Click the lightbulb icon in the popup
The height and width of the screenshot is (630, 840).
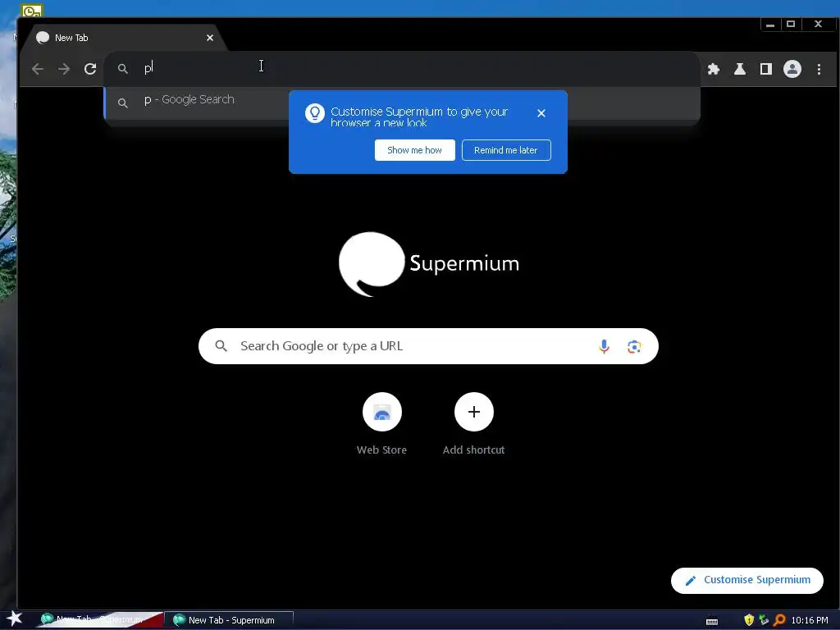(x=315, y=113)
